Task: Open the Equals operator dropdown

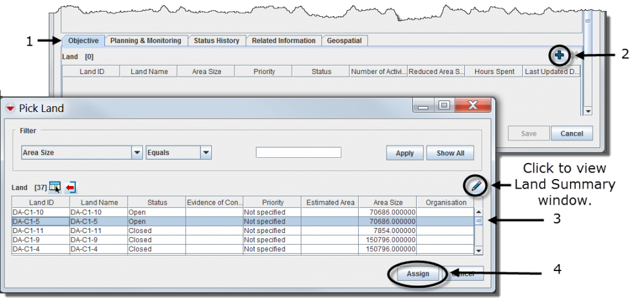Action: click(205, 153)
